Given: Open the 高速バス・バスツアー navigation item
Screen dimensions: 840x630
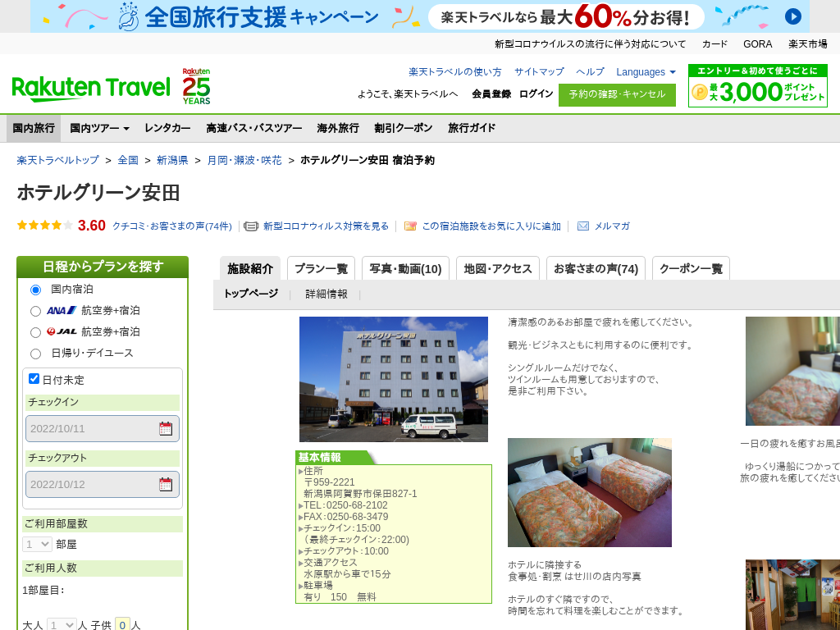Looking at the screenshot, I should tap(254, 128).
